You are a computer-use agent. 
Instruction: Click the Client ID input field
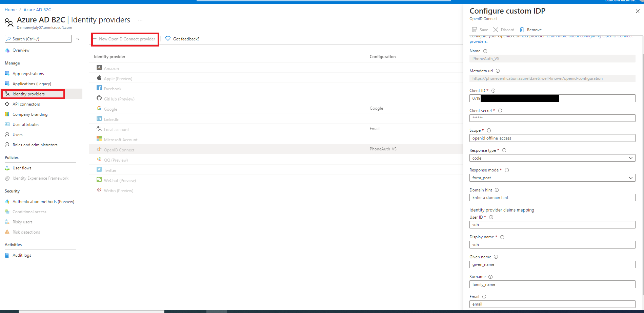[x=552, y=98]
